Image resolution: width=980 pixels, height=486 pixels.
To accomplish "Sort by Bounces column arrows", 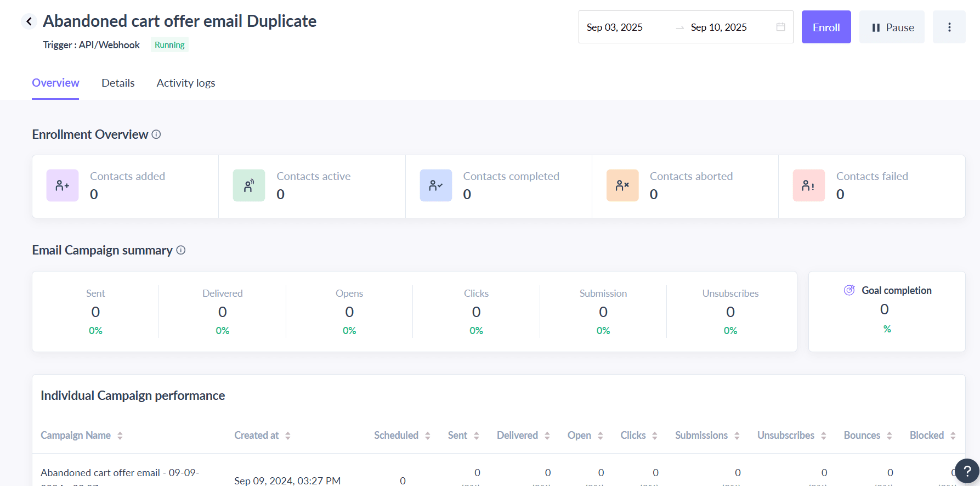I will pos(890,436).
